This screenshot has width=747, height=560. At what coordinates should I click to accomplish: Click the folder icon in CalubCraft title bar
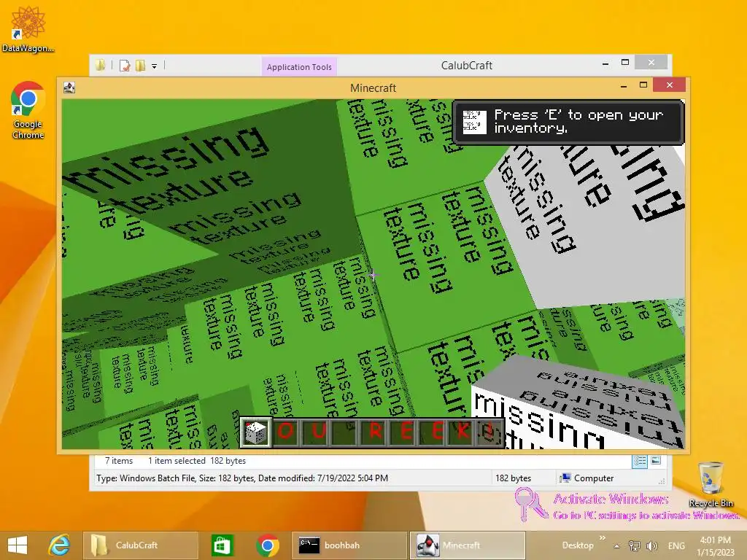point(100,65)
